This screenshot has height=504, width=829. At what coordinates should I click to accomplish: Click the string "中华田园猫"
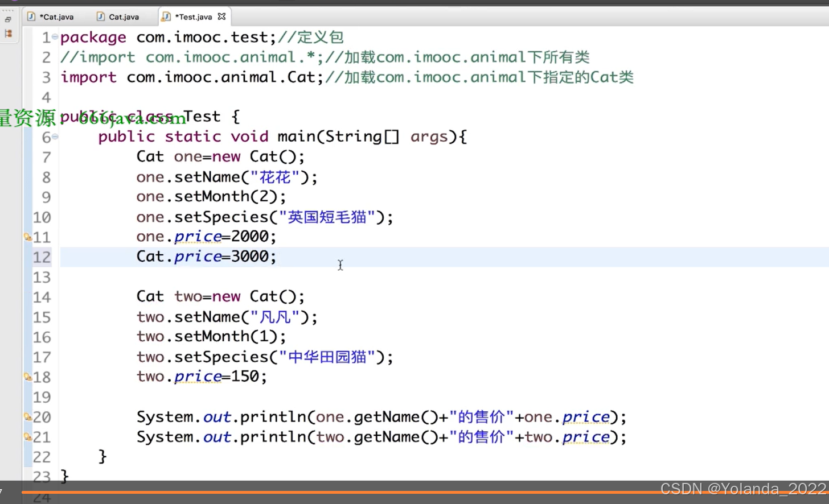327,357
